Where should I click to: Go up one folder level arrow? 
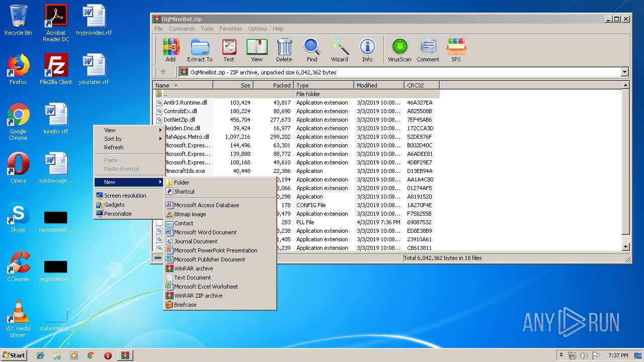[163, 72]
